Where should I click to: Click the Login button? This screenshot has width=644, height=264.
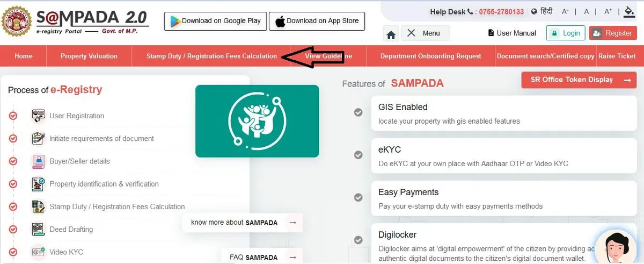565,33
